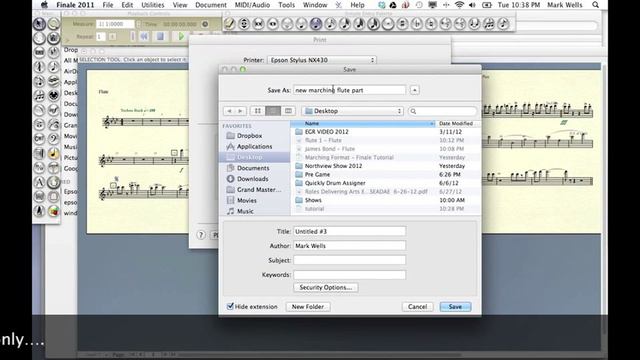Select the Clef tool in main palette
The image size is (640, 360).
tap(53, 138)
